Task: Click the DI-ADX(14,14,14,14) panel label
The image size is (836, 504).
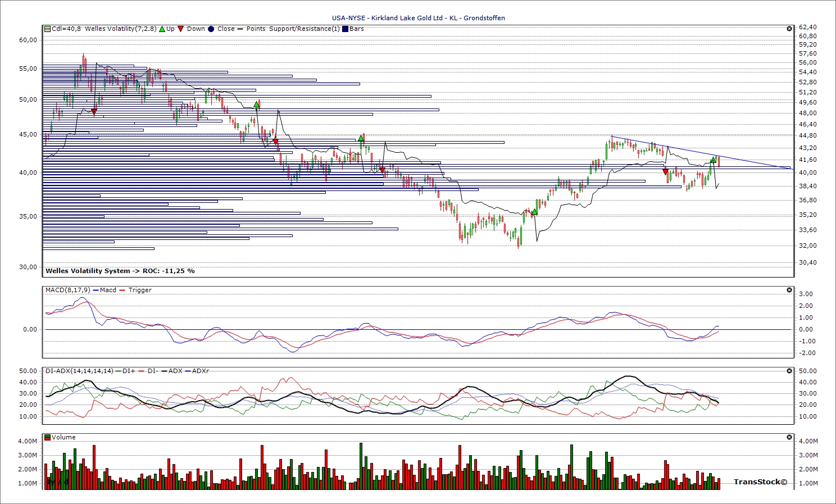Action: click(79, 371)
